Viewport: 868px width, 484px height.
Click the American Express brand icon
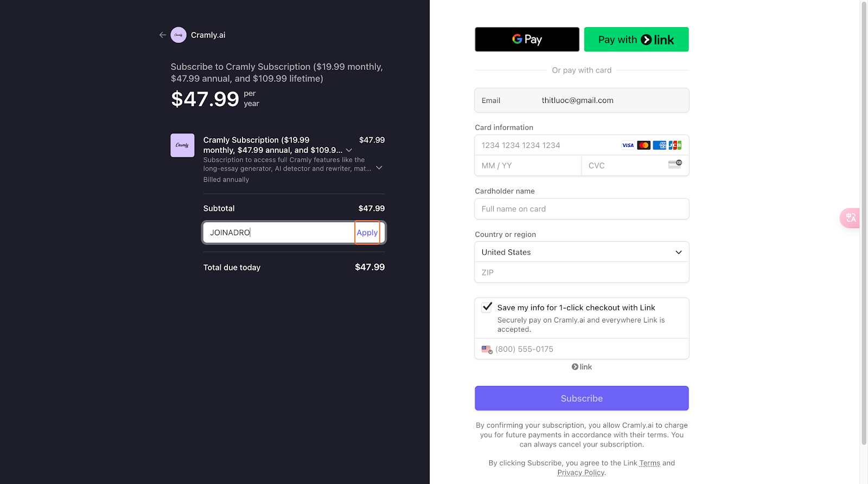pyautogui.click(x=659, y=145)
